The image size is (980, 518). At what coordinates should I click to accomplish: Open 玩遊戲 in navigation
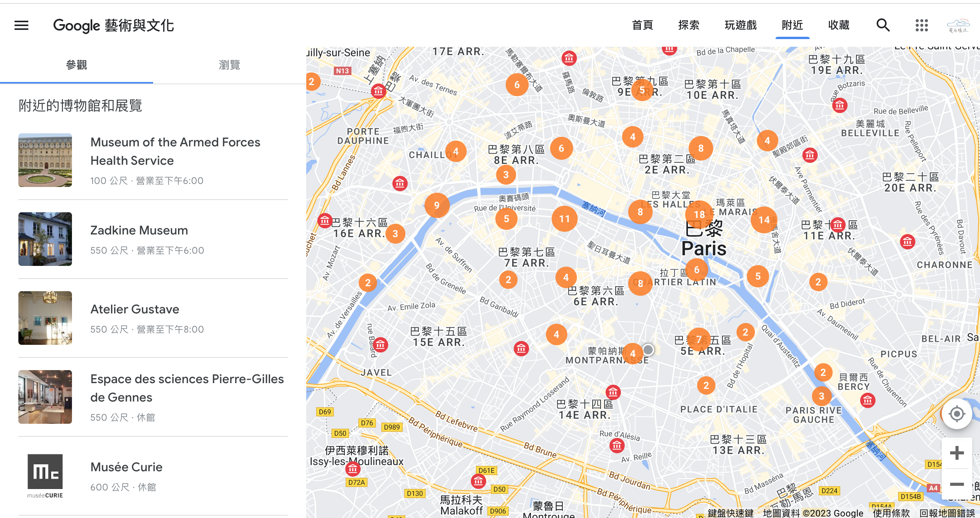pyautogui.click(x=740, y=25)
